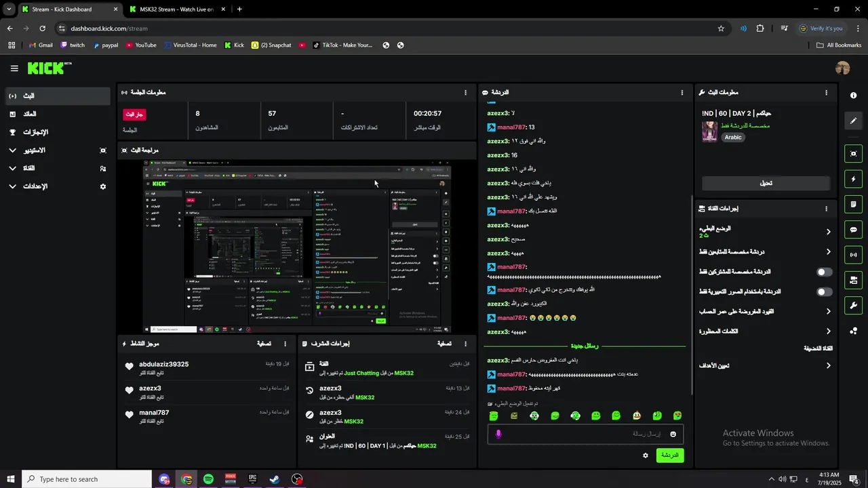Open the Chrome tab search dropdown
Screen dimensions: 868x488
point(9,9)
